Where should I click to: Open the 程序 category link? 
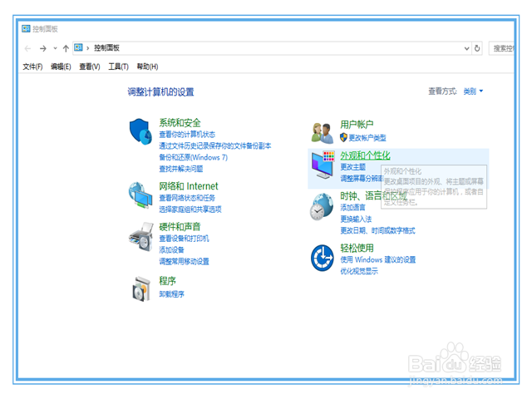pyautogui.click(x=167, y=281)
